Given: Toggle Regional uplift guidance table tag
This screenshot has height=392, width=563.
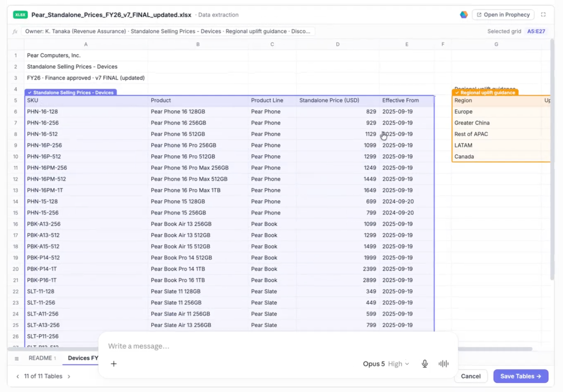Looking at the screenshot, I should point(485,93).
